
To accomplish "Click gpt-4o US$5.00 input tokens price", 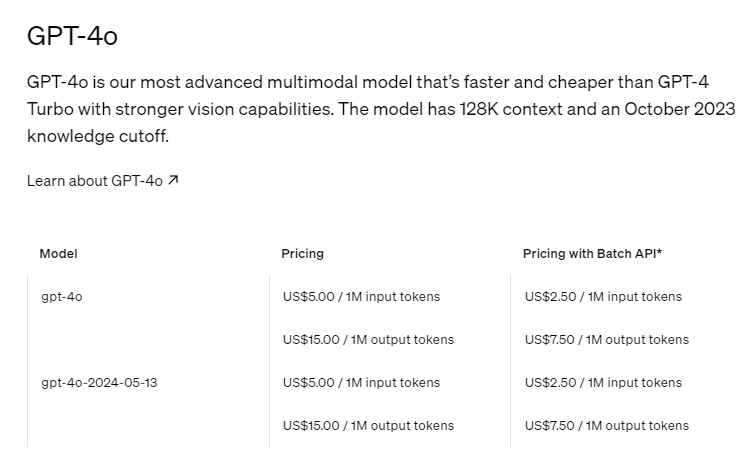I will click(361, 297).
